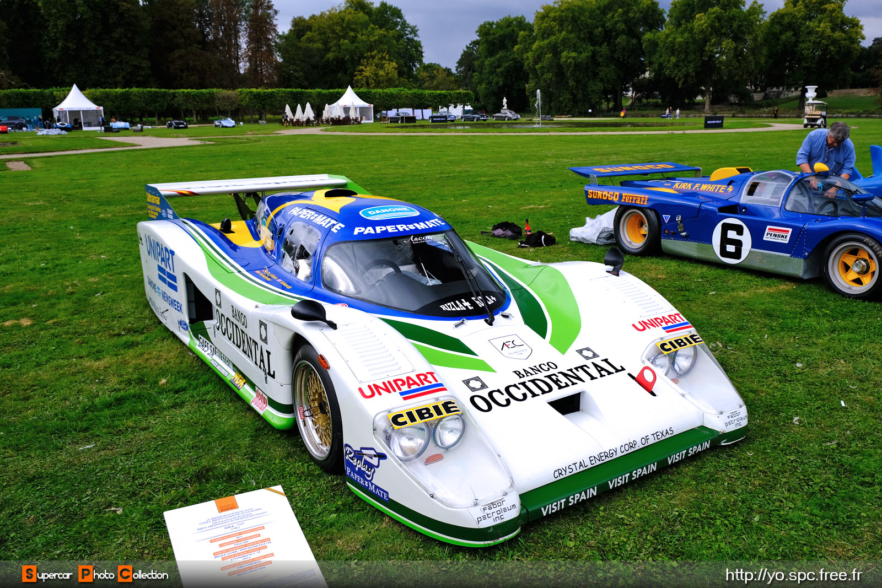The height and width of the screenshot is (588, 882).
Task: Click "SUNOCO Ferrari" on the blue car
Action: pos(617,196)
